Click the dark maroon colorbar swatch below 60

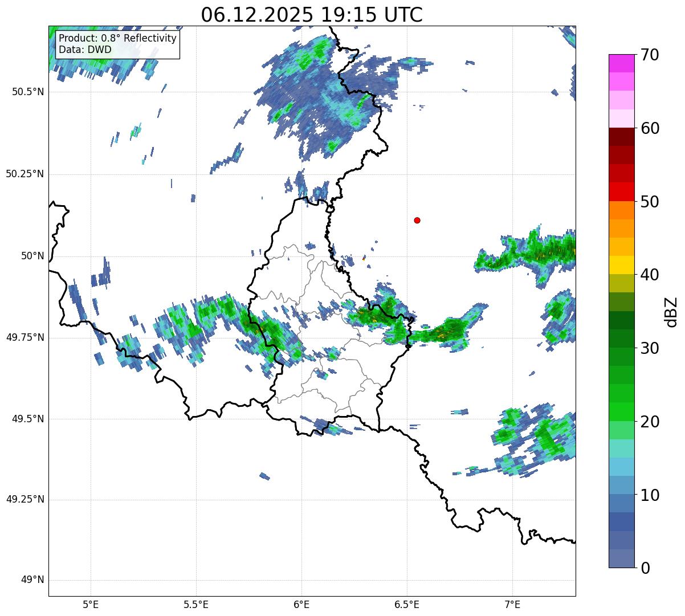(622, 137)
